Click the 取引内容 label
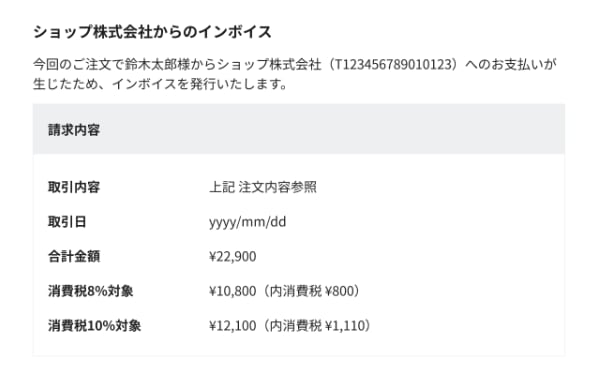 (x=74, y=187)
